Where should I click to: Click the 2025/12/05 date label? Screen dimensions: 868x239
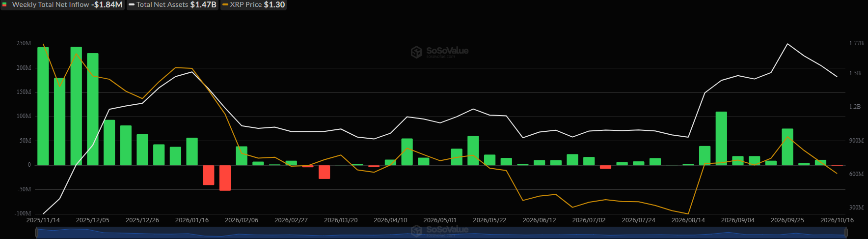pyautogui.click(x=93, y=220)
